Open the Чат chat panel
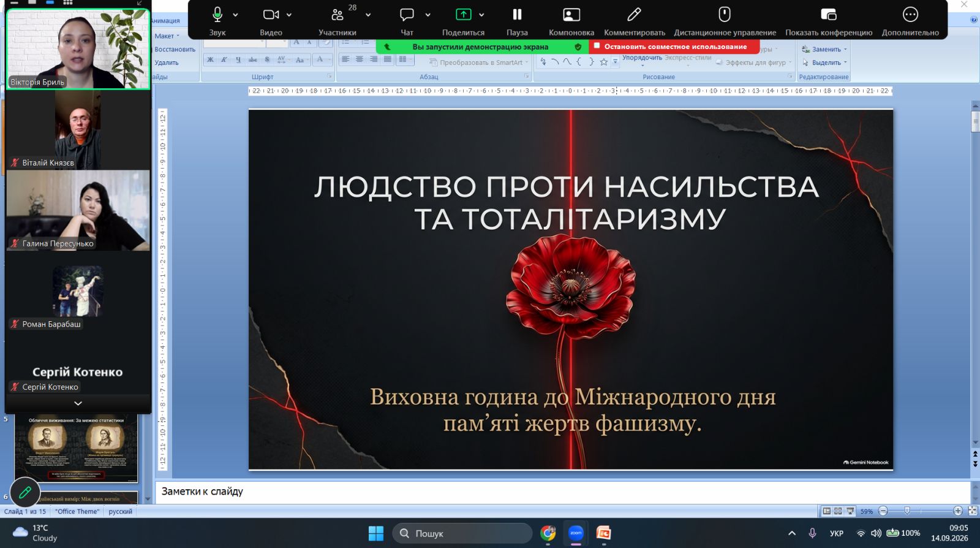 407,21
